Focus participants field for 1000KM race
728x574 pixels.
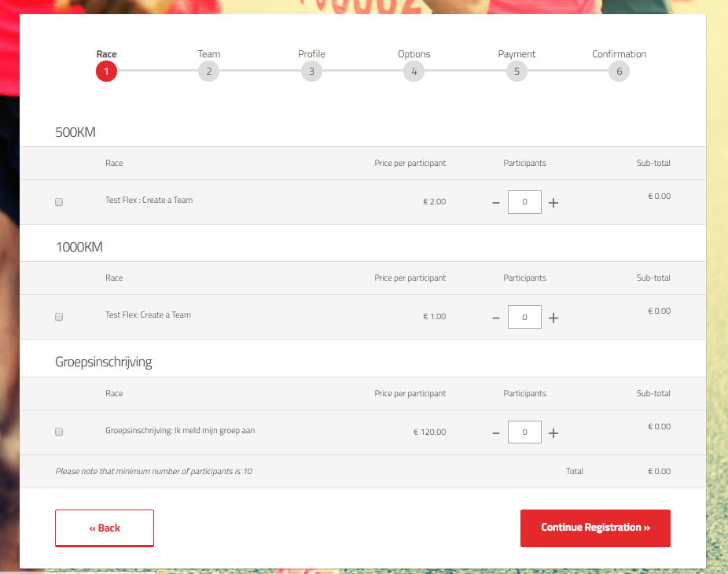[524, 317]
